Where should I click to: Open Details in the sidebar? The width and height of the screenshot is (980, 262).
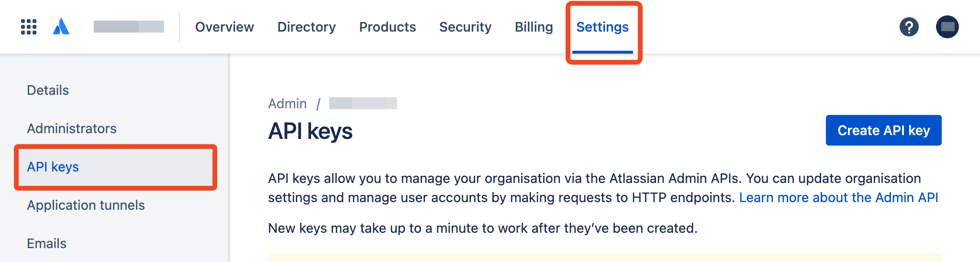coord(48,90)
